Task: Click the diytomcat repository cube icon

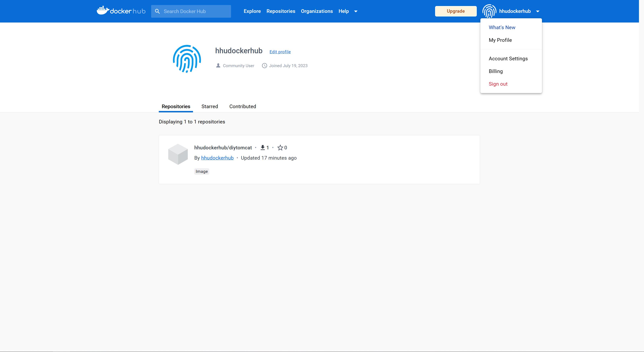Action: [178, 154]
